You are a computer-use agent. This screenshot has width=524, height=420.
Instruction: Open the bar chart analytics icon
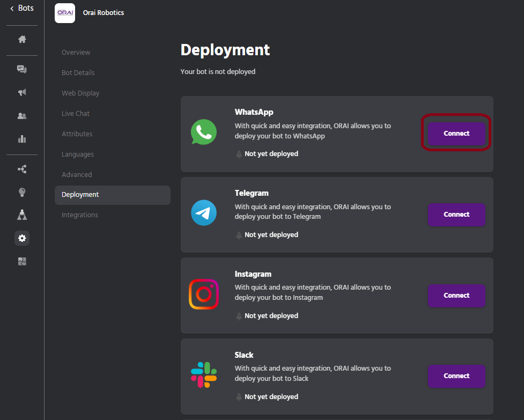click(x=22, y=139)
